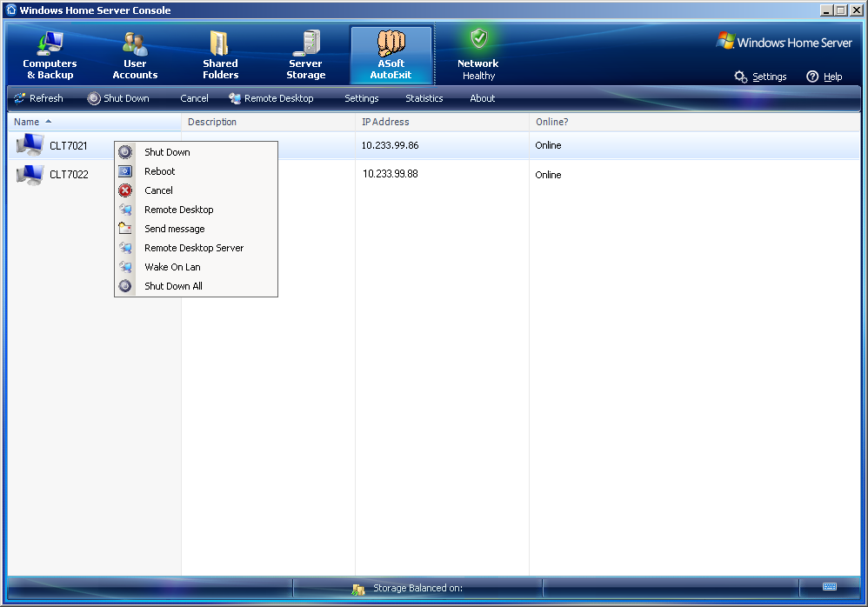The width and height of the screenshot is (868, 607).
Task: Click the power icon beside Shut Down menu entry
Action: click(125, 152)
